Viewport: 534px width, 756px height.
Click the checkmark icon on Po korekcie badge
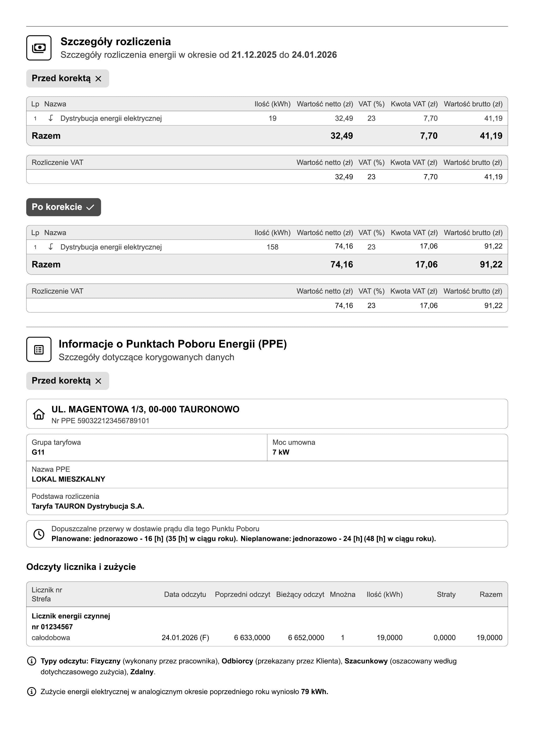click(90, 207)
